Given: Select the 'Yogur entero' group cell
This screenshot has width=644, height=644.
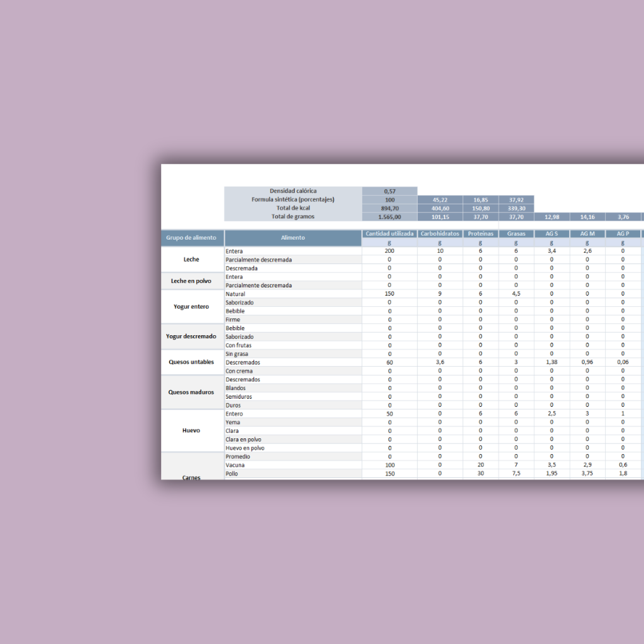Looking at the screenshot, I should [x=192, y=307].
